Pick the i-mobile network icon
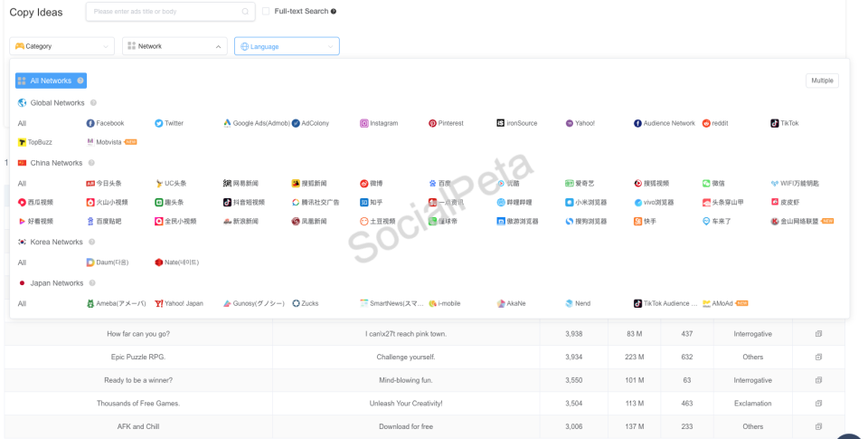This screenshot has width=868, height=439. (432, 303)
